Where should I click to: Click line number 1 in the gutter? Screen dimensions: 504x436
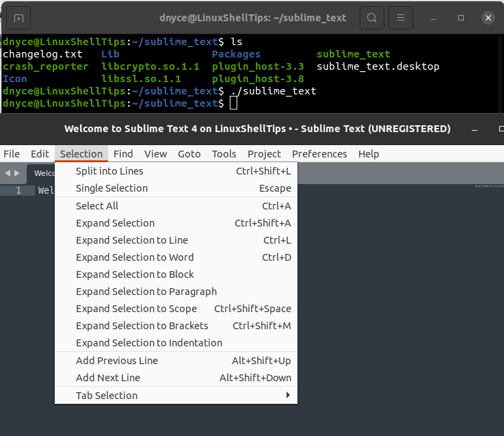click(18, 190)
